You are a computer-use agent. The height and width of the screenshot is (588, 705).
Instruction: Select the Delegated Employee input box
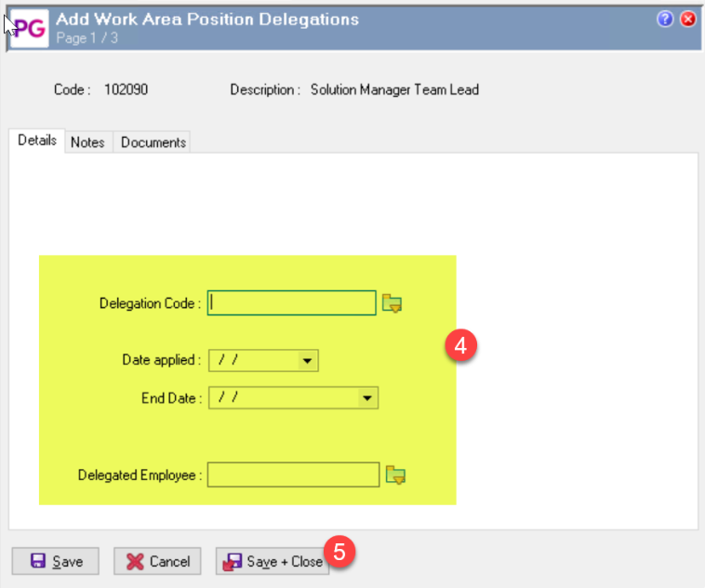pyautogui.click(x=293, y=475)
